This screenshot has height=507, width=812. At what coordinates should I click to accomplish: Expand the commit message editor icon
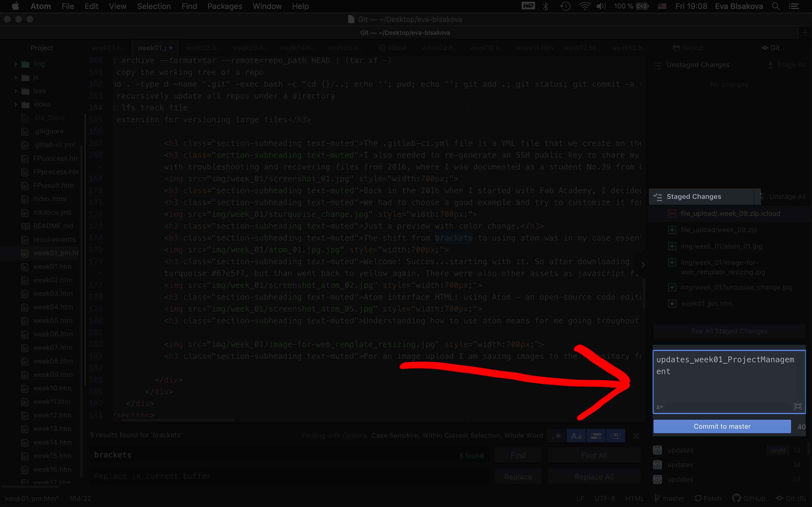click(798, 406)
